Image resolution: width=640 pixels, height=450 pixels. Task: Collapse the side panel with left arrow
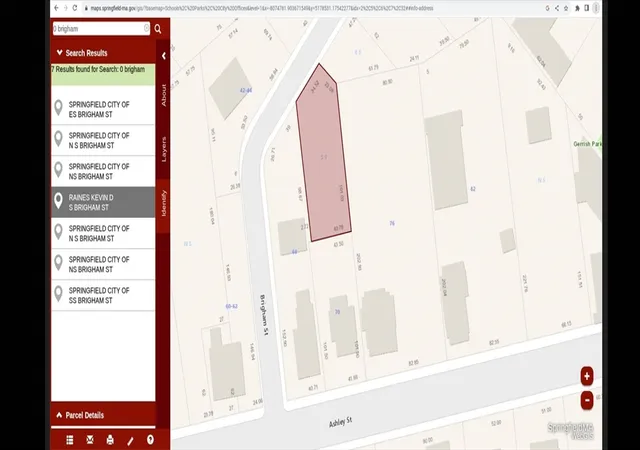(x=164, y=56)
